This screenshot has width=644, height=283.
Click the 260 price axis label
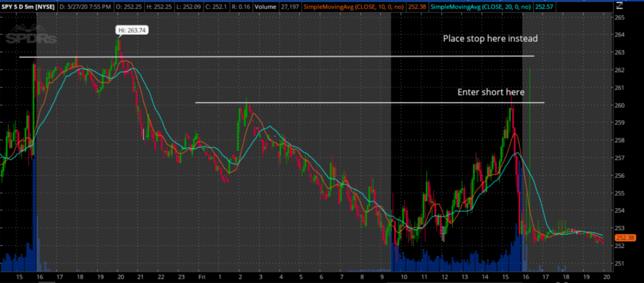pyautogui.click(x=620, y=106)
